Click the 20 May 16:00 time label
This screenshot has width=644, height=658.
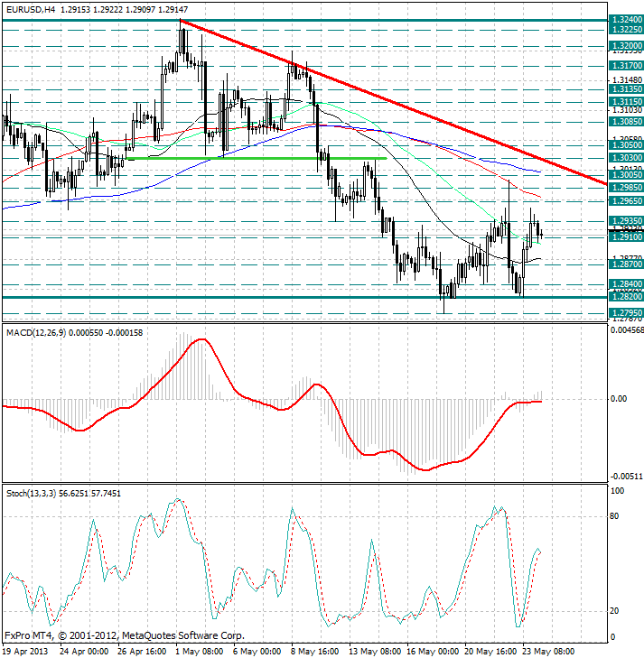click(490, 652)
